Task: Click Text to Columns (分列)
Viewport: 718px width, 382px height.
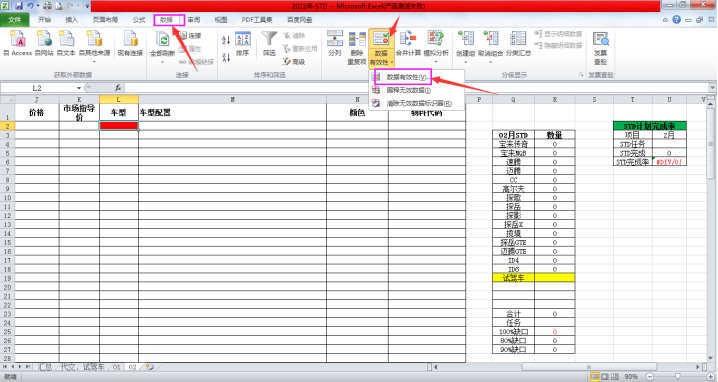Action: [x=335, y=44]
